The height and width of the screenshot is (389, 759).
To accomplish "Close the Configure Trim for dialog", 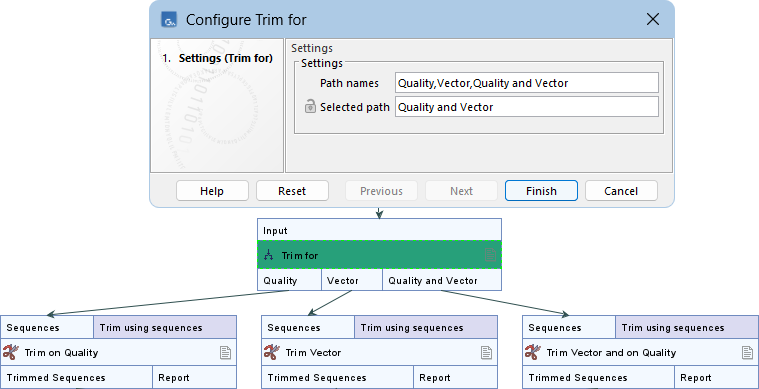I will click(x=653, y=19).
